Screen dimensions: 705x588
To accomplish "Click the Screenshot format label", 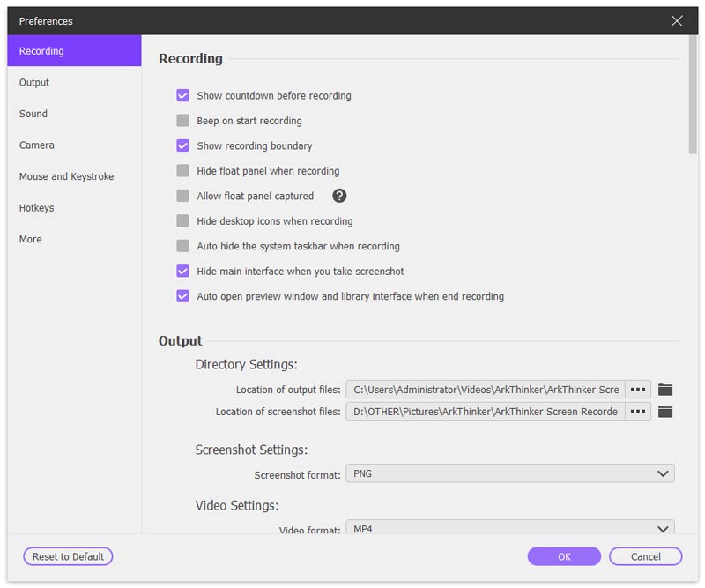I will [x=297, y=475].
